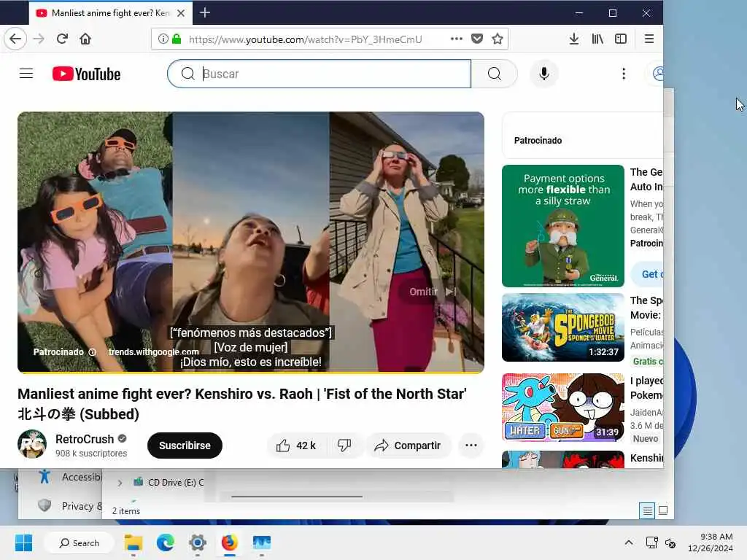This screenshot has height=560, width=747.
Task: Switch File Explorer to large icons view
Action: [x=663, y=510]
